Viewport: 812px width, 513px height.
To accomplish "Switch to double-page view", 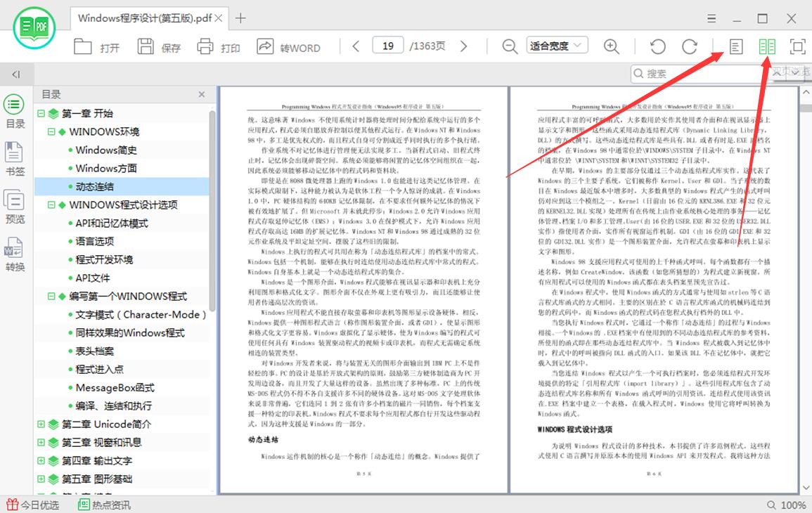I will coord(767,46).
